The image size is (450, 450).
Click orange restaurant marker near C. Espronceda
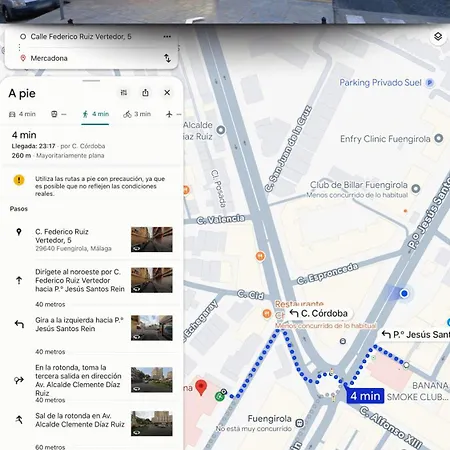(x=260, y=256)
